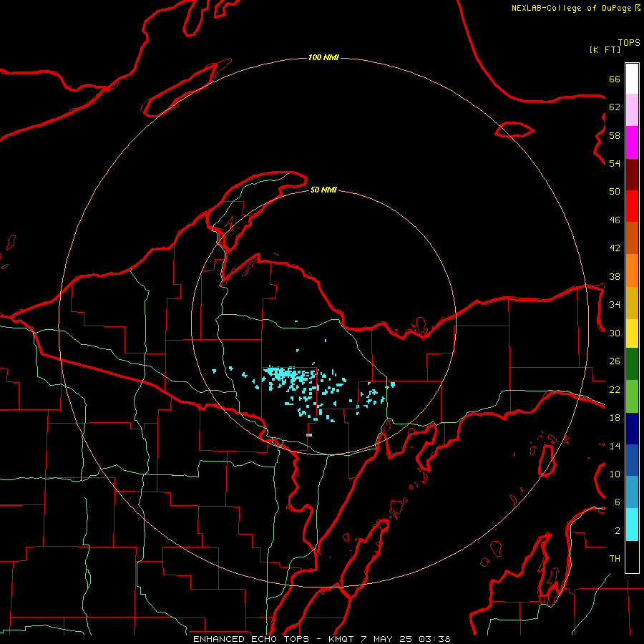Click the [K FT] units label
Screen dimensions: 644x644
pyautogui.click(x=605, y=49)
